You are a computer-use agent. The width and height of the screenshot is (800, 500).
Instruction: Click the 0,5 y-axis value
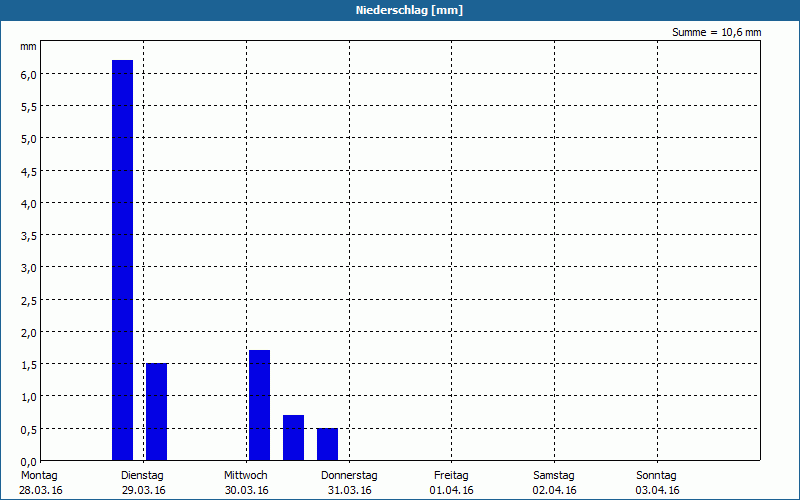tap(29, 430)
